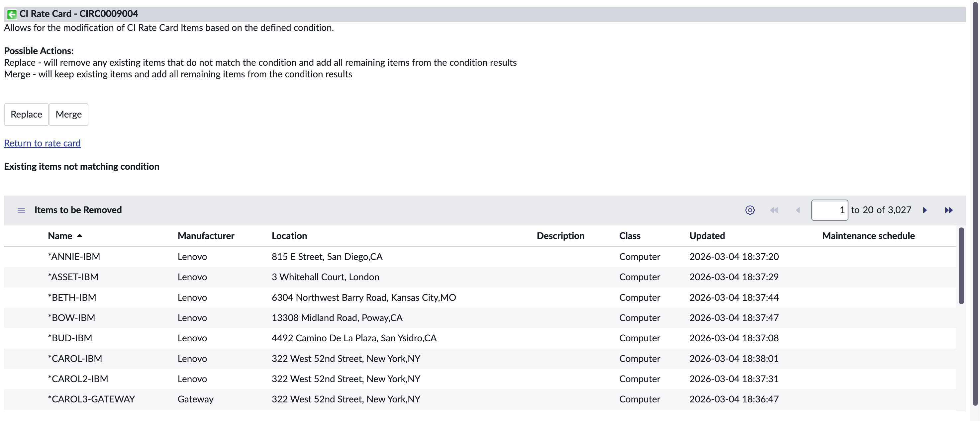
Task: Click the Merge button
Action: tap(68, 114)
